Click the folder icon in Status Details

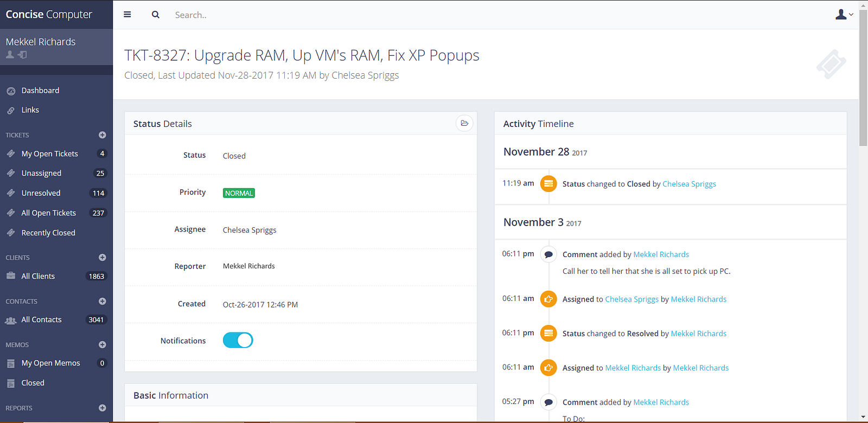coord(464,124)
